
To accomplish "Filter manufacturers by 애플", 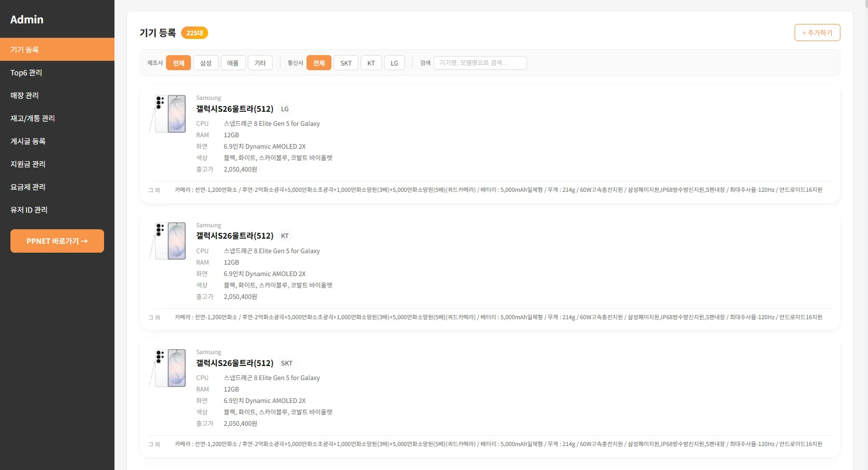I will click(233, 63).
